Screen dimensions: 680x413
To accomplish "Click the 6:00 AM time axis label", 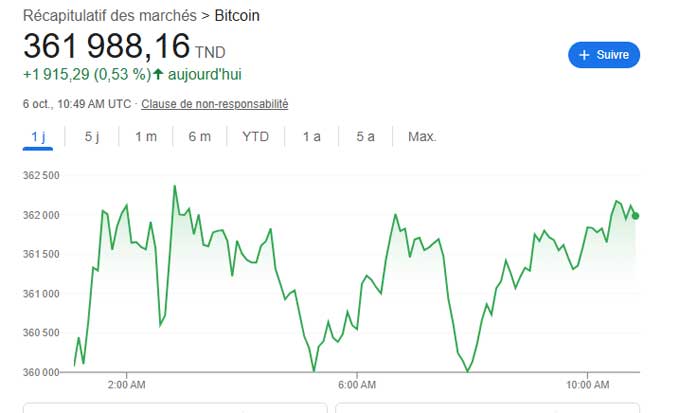I will tap(356, 384).
